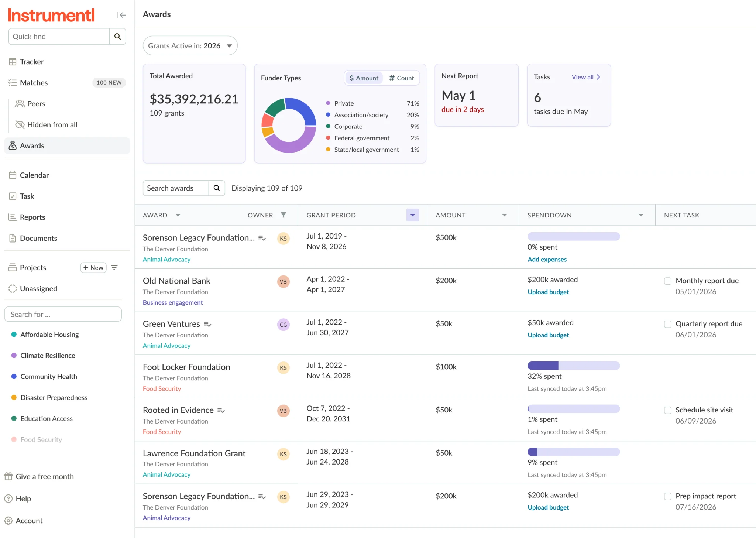The image size is (756, 538).
Task: Switch Funder Types to Count view
Action: (401, 78)
